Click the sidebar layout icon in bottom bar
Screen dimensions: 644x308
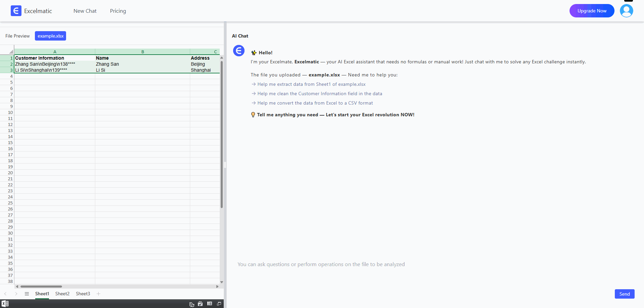pos(210,304)
